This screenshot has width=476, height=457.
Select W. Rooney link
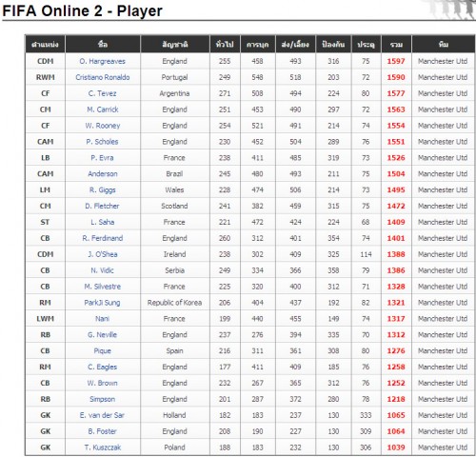tap(103, 126)
